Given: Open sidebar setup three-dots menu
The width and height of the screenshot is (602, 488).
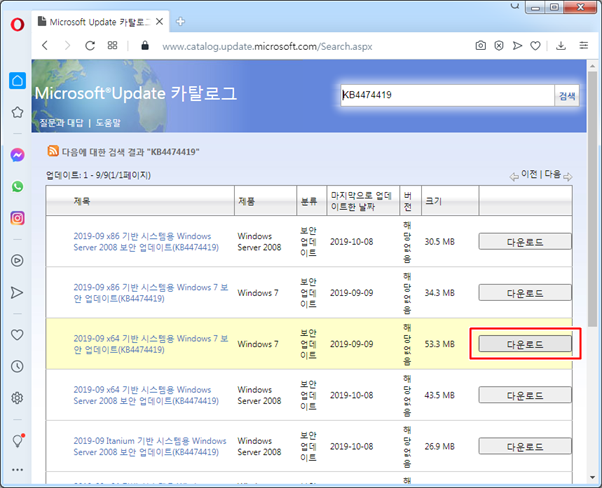Looking at the screenshot, I should (17, 470).
